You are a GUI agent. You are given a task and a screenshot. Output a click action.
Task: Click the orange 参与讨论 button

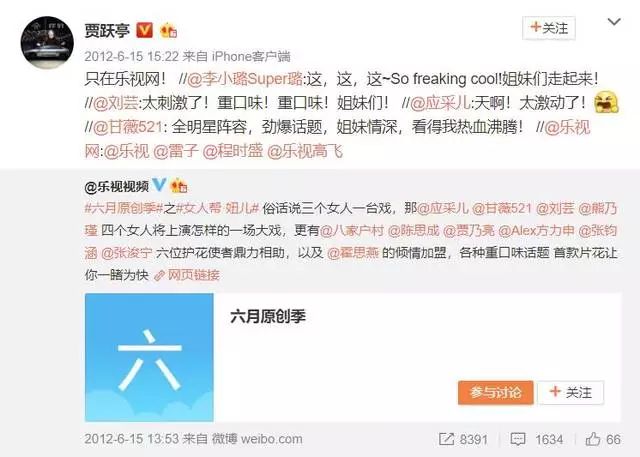coord(496,393)
